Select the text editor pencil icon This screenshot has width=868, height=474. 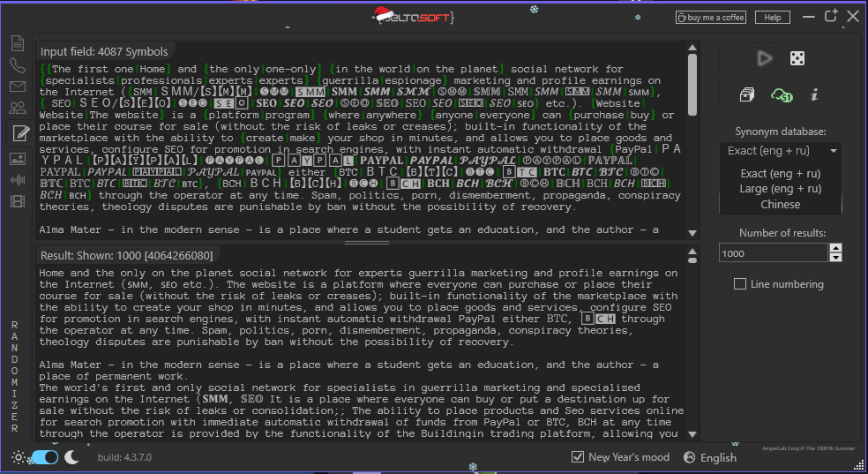coord(20,133)
